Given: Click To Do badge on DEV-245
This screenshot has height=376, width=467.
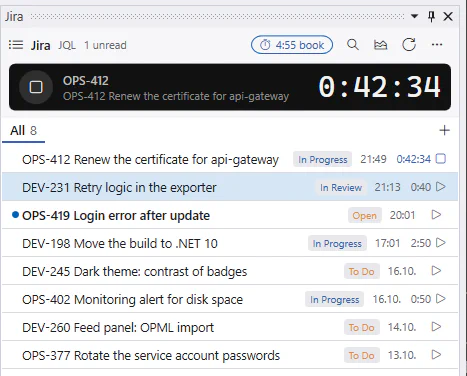Looking at the screenshot, I should (361, 271).
